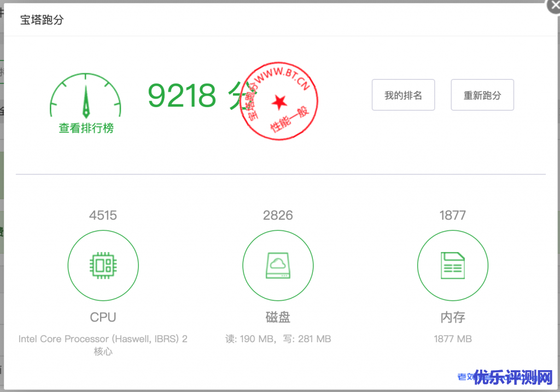Click the 内存 label text
Viewport: 560px width, 392px height.
(452, 317)
